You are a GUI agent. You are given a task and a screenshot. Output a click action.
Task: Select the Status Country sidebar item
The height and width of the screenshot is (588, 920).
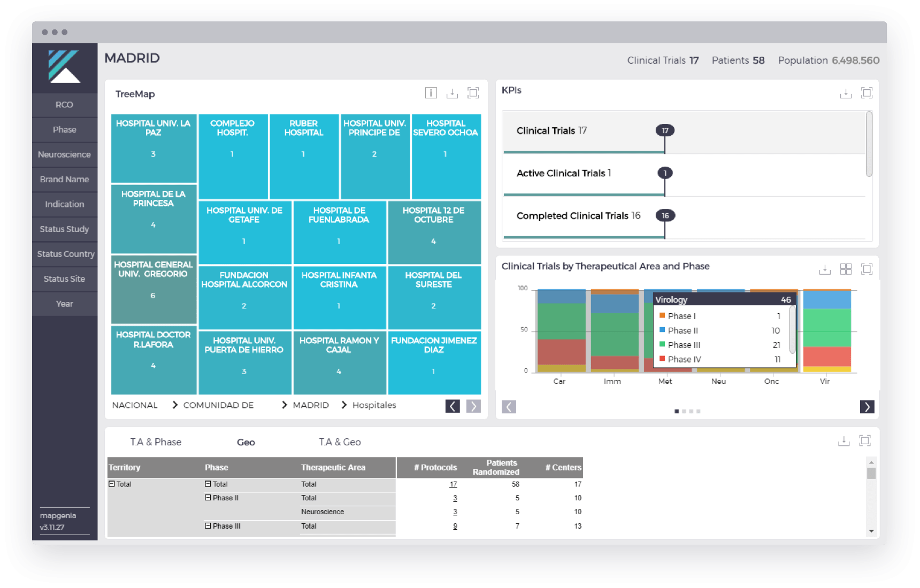click(x=65, y=254)
